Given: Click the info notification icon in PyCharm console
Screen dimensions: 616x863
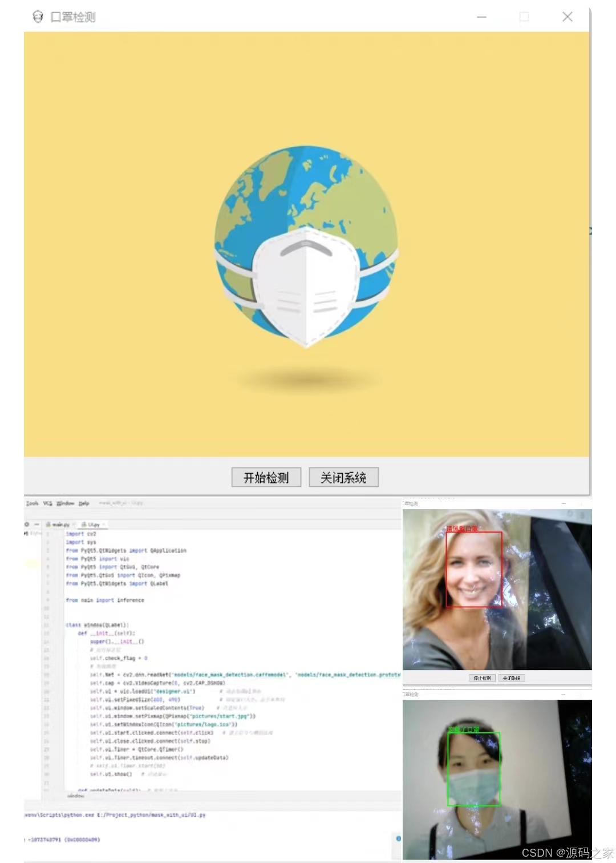Looking at the screenshot, I should [x=398, y=838].
